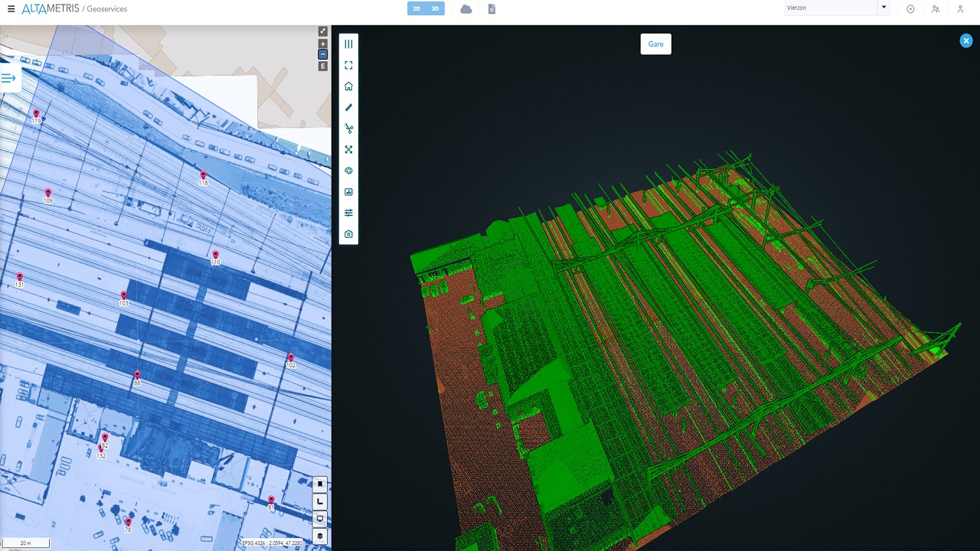This screenshot has height=551, width=980.
Task: Select the ruler measurement tool
Action: click(348, 108)
